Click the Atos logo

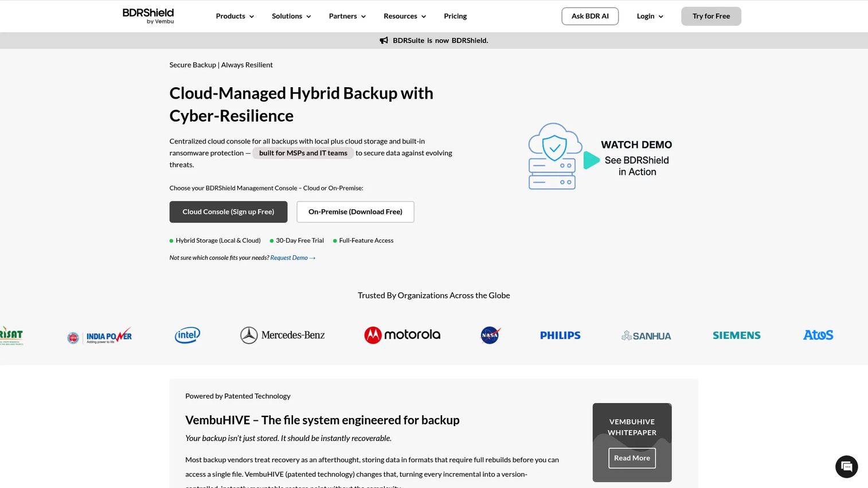point(818,335)
